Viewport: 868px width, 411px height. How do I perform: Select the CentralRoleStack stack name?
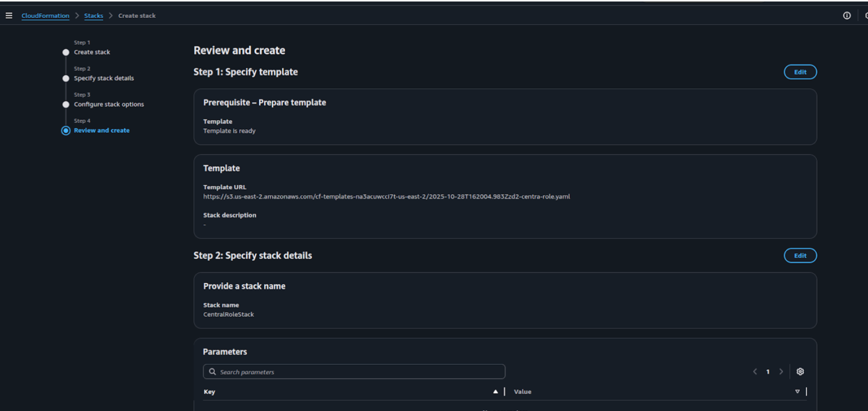(228, 314)
